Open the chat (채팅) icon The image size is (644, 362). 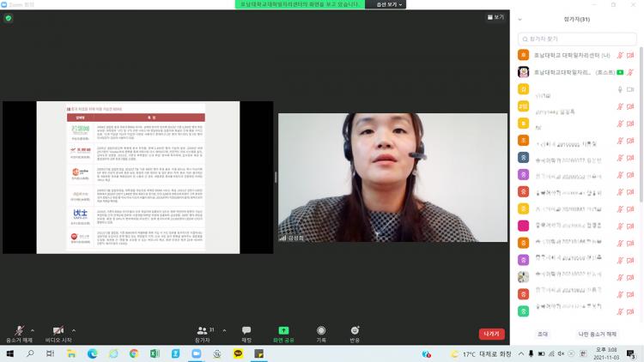pos(246,330)
